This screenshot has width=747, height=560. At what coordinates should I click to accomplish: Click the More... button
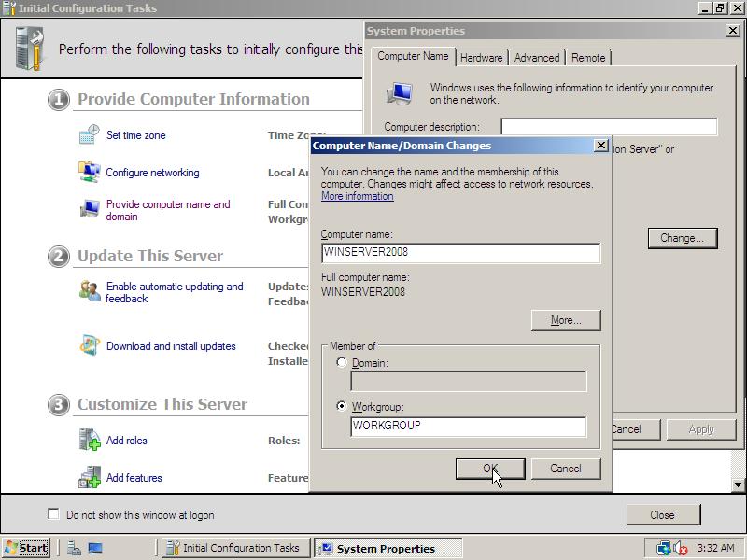(566, 320)
